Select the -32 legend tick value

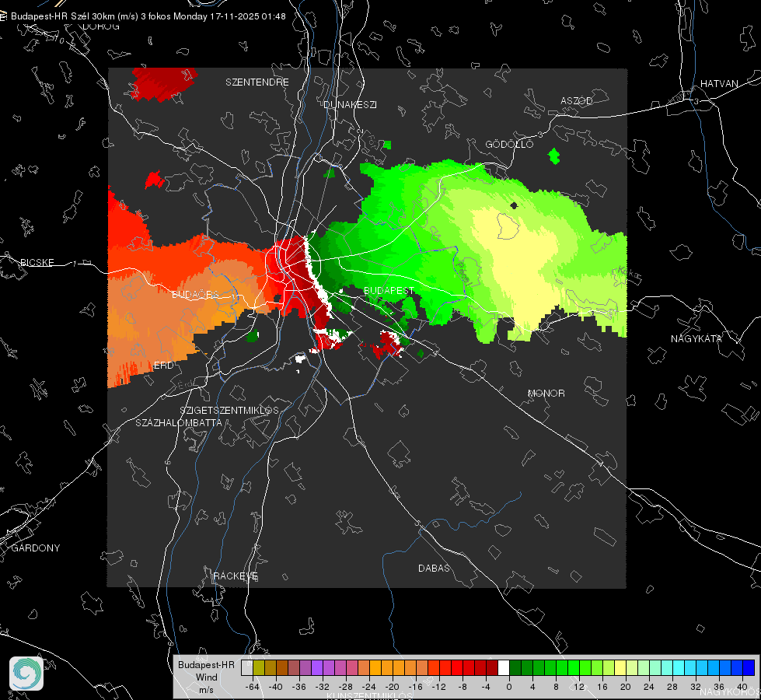pyautogui.click(x=323, y=687)
